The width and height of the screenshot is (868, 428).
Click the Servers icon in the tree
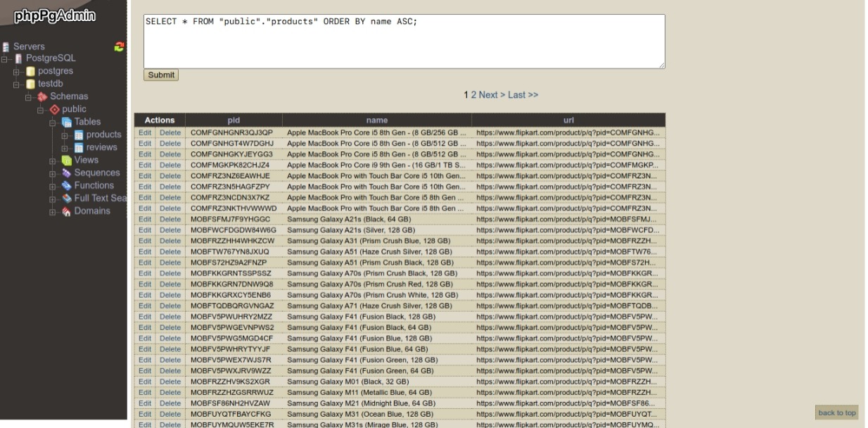click(6, 46)
